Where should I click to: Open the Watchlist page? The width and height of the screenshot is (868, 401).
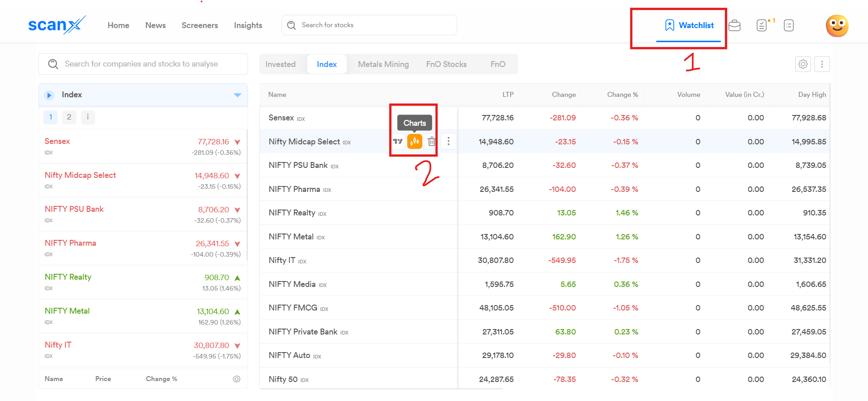tap(689, 25)
